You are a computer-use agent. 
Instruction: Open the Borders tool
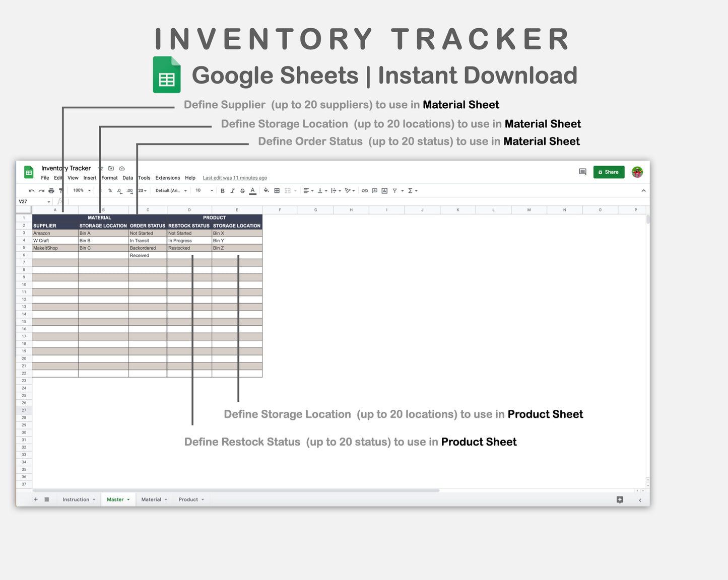tap(277, 190)
